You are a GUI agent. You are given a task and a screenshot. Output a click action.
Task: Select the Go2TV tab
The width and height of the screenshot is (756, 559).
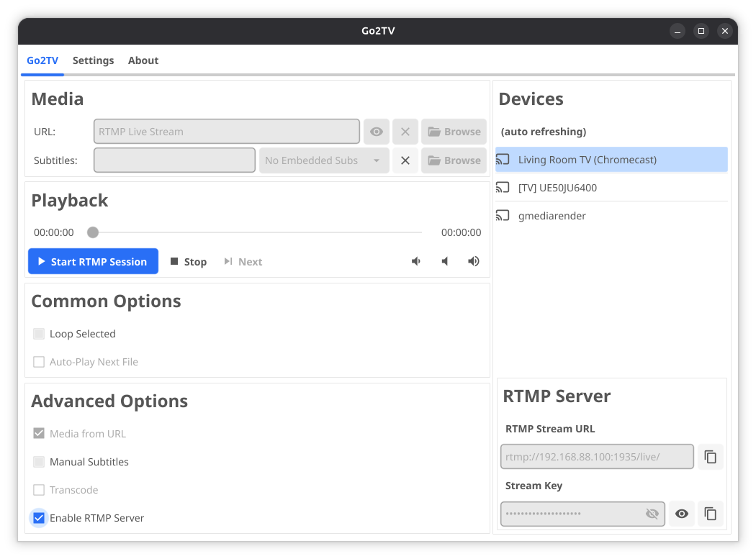[42, 60]
